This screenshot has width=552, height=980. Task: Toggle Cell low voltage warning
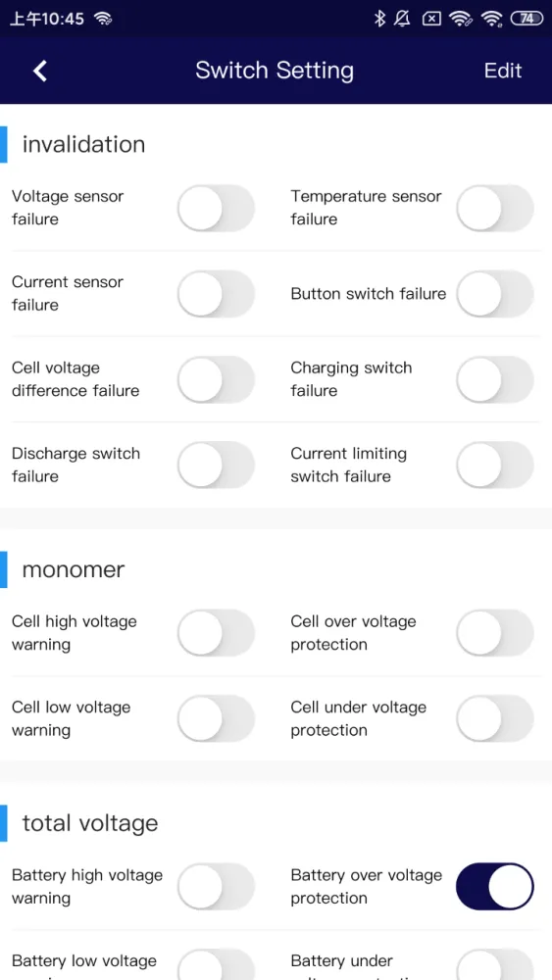click(217, 718)
